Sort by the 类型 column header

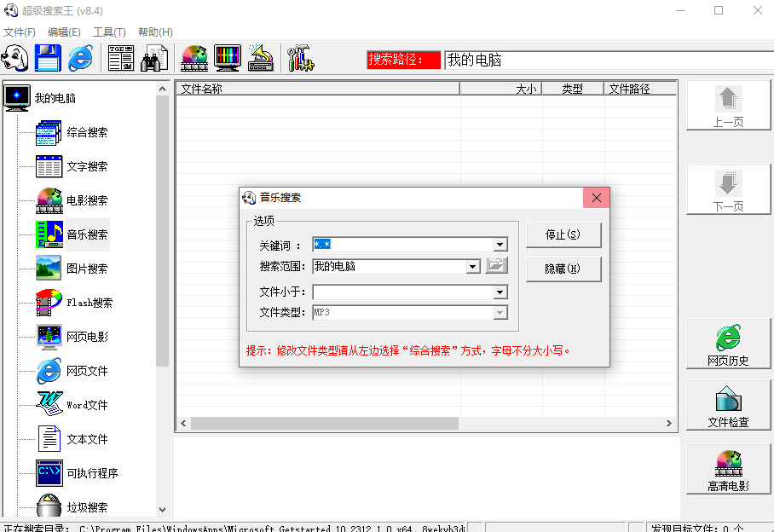(573, 89)
